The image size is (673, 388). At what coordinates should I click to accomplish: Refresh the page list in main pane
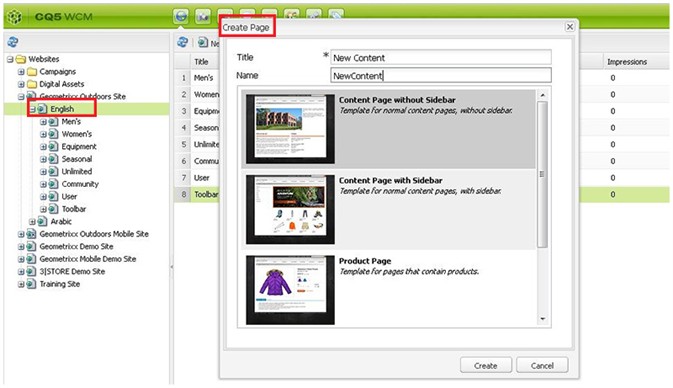coord(182,42)
